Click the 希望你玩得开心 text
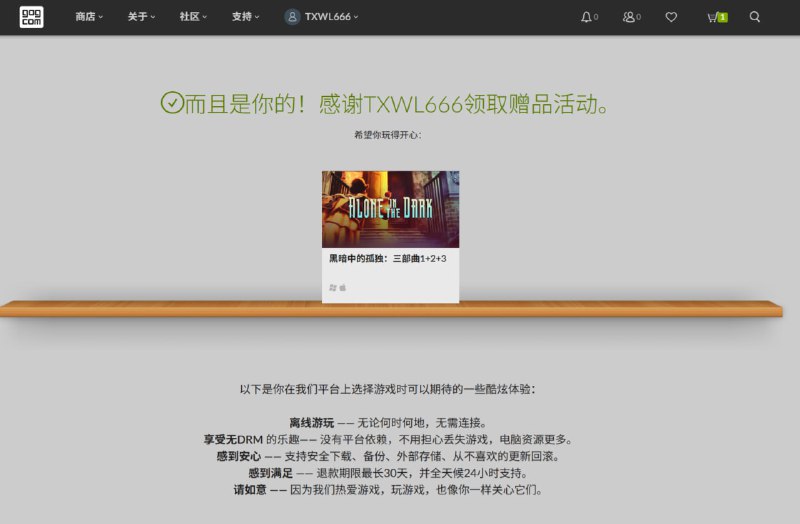The height and width of the screenshot is (524, 800). [388, 135]
